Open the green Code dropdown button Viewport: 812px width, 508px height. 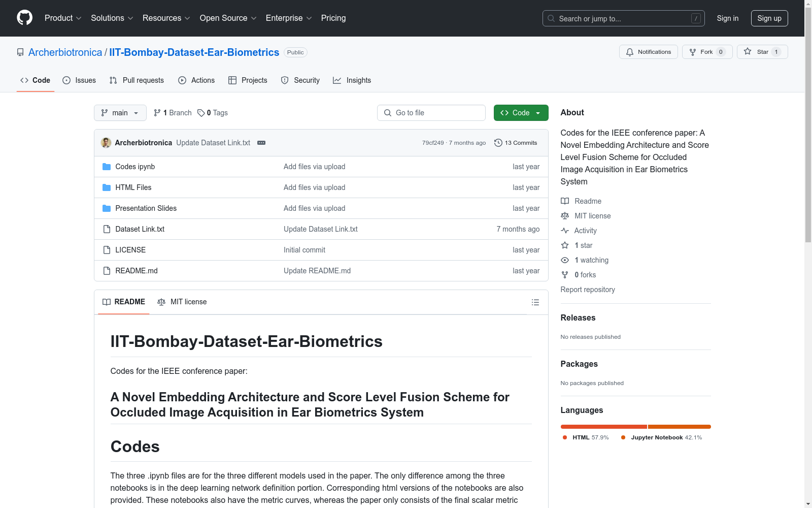pos(521,113)
